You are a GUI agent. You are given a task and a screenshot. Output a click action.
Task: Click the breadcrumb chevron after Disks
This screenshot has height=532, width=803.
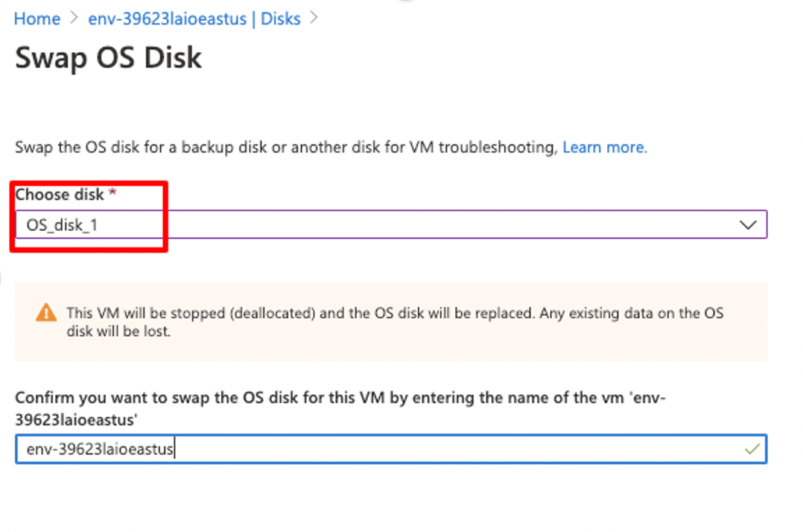[314, 19]
